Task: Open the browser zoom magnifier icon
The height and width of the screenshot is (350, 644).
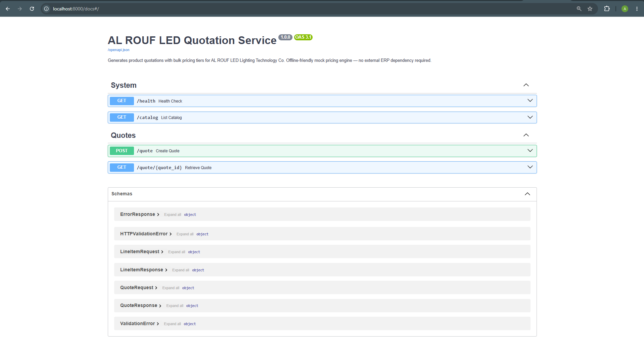Action: pos(579,9)
